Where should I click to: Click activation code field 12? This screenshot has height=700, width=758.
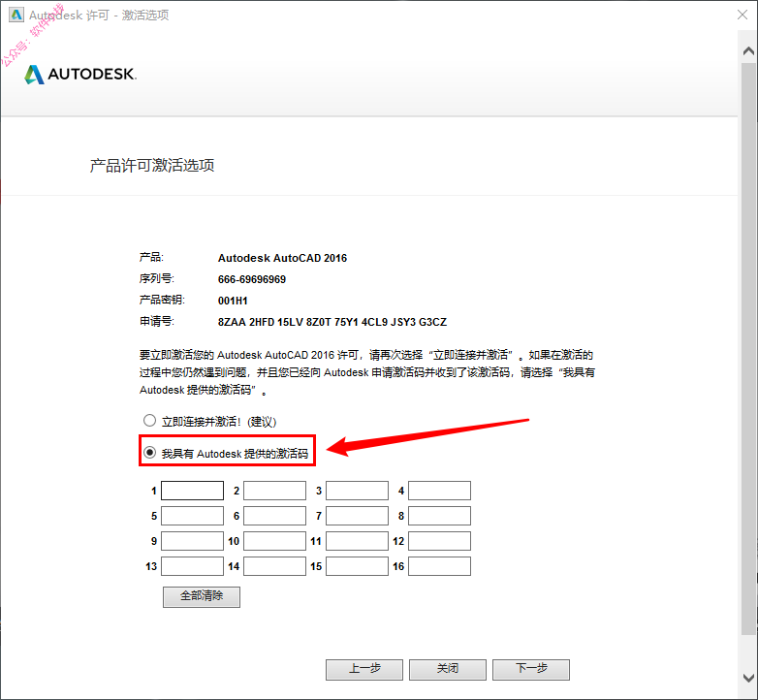(x=439, y=541)
